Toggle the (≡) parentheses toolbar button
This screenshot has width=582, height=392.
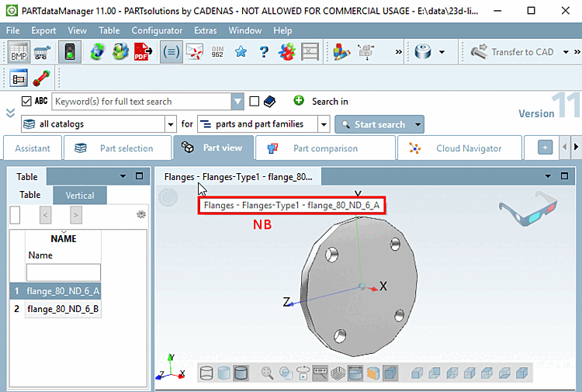171,52
